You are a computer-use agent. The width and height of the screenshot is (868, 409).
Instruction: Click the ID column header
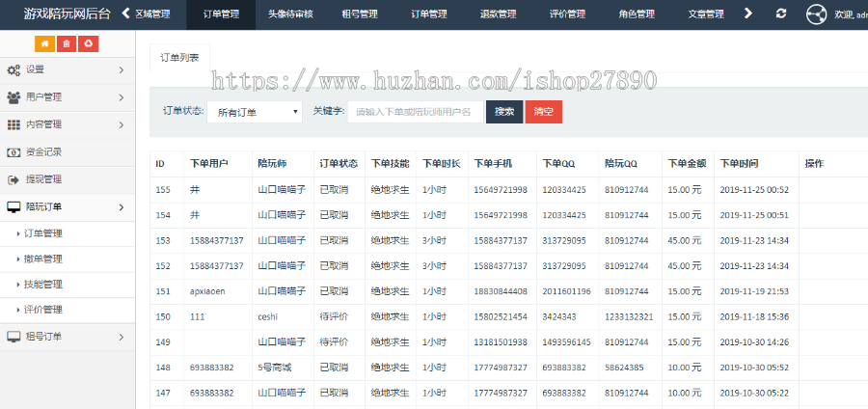click(160, 164)
